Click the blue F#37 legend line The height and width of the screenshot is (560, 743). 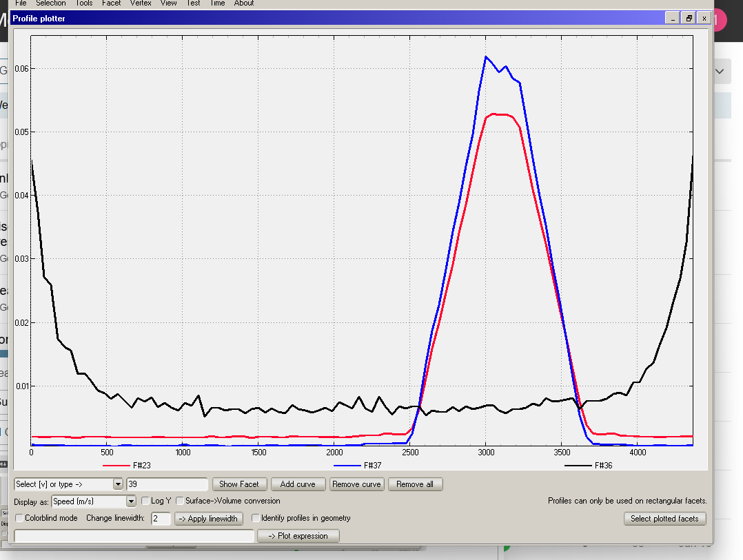[x=347, y=466]
